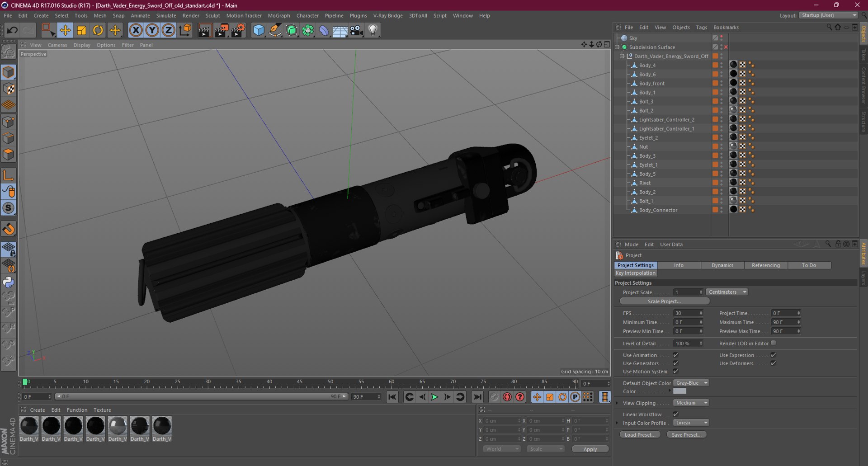Open World coordinate system dropdown
868x466 pixels.
tap(502, 449)
